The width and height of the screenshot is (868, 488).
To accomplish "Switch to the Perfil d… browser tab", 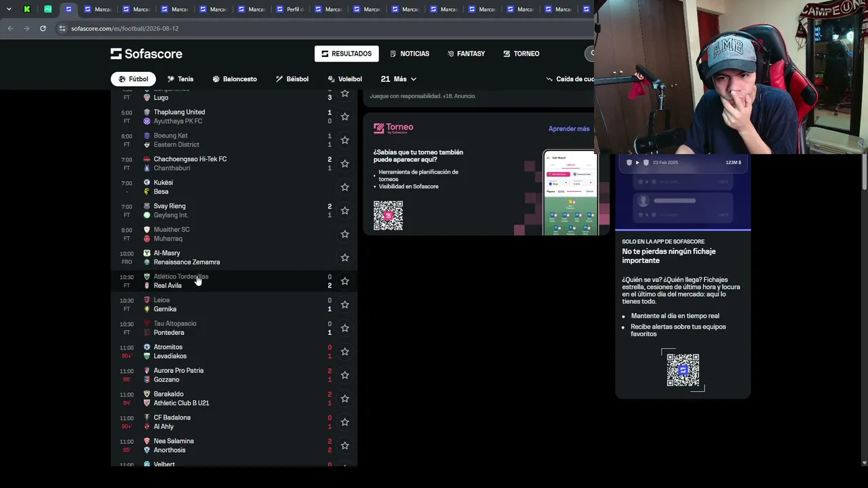I will click(x=289, y=9).
